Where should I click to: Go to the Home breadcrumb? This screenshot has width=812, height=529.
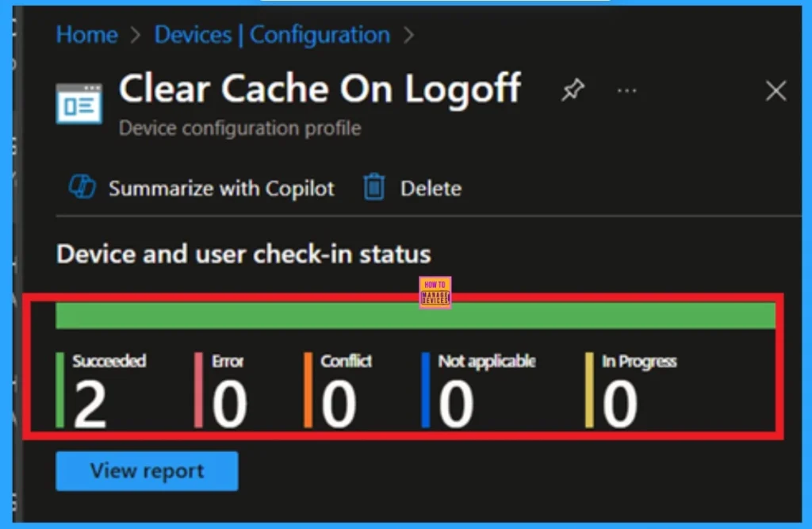(x=87, y=35)
